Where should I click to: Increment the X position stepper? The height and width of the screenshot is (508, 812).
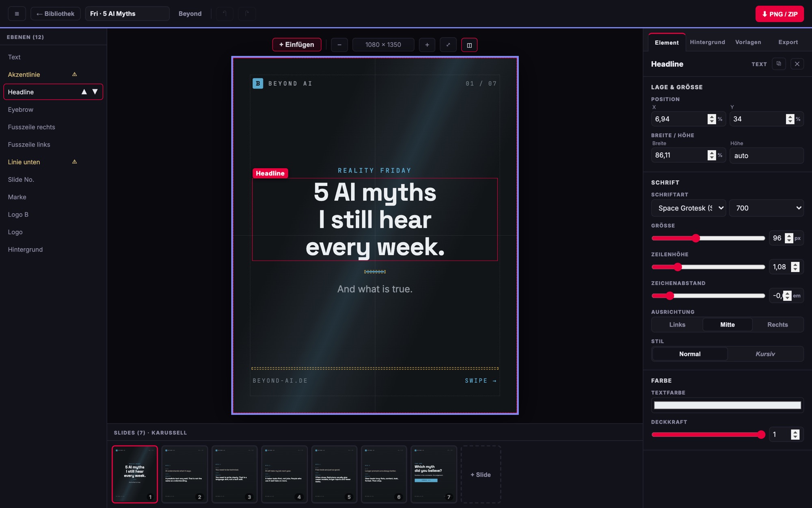click(711, 117)
